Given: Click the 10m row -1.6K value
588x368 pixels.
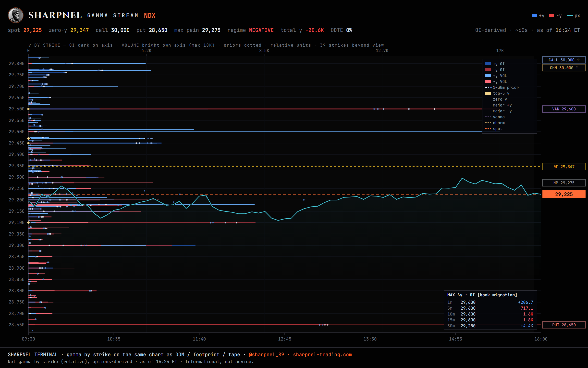Looking at the screenshot, I should (x=527, y=314).
